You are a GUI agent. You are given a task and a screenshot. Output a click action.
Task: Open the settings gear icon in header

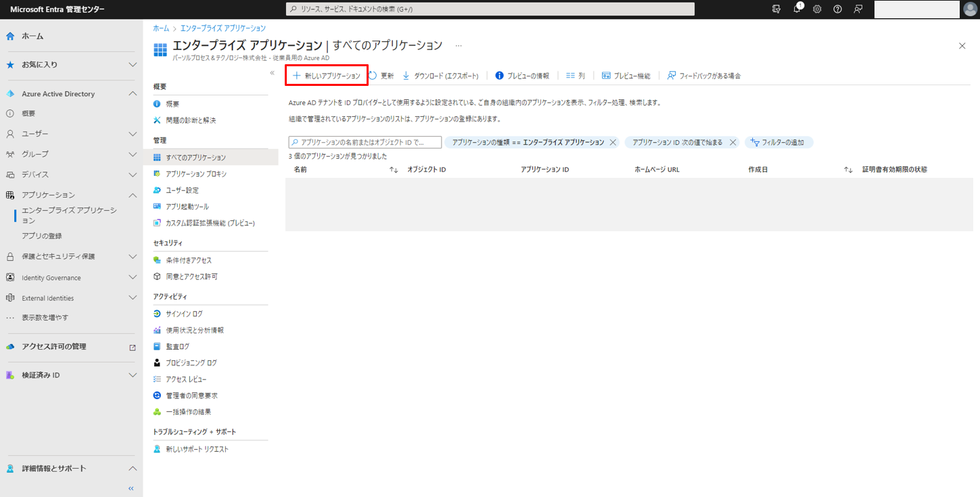(817, 9)
